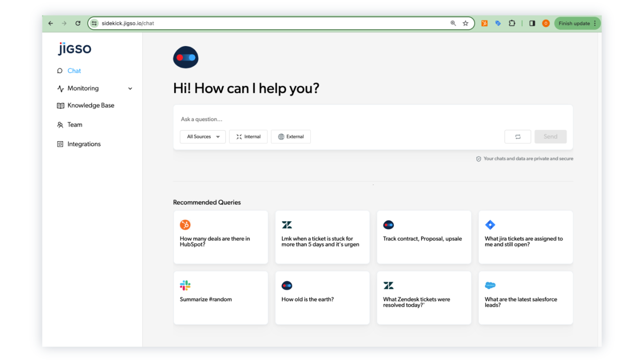This screenshot has width=644, height=362.
Task: Toggle the External sources filter
Action: coord(291,136)
